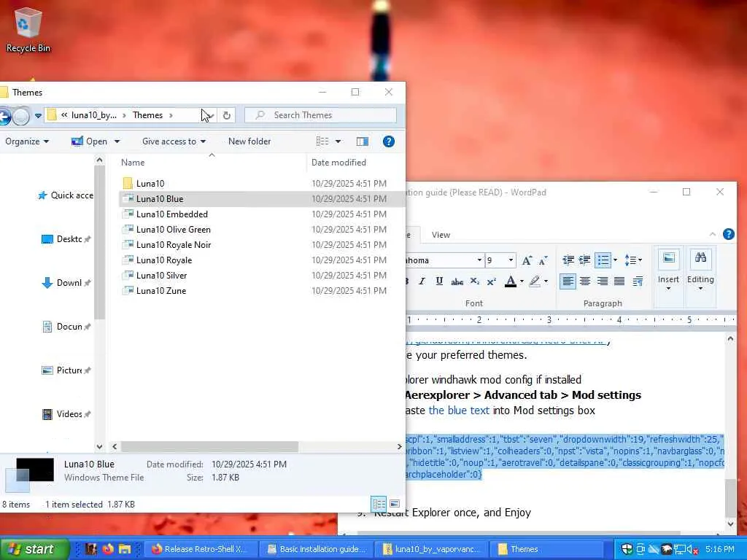The image size is (747, 560).
Task: Open the View tab in WordPad
Action: coord(441,235)
